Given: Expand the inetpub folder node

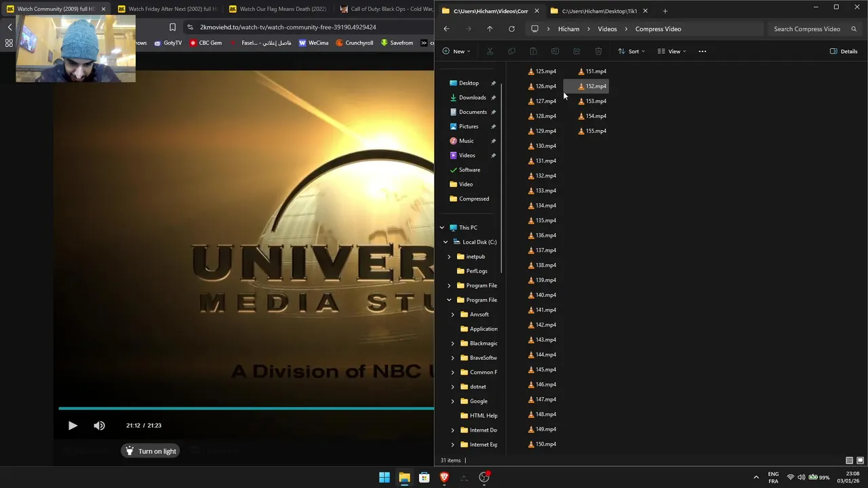Looking at the screenshot, I should [x=449, y=257].
